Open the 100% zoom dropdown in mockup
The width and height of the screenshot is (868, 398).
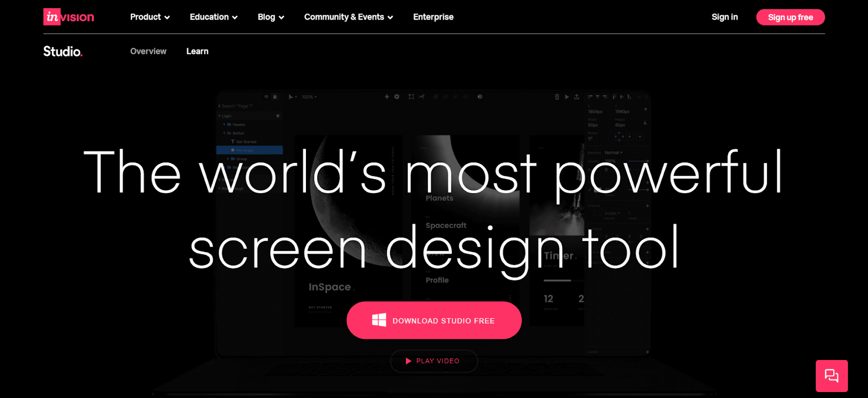[x=309, y=97]
